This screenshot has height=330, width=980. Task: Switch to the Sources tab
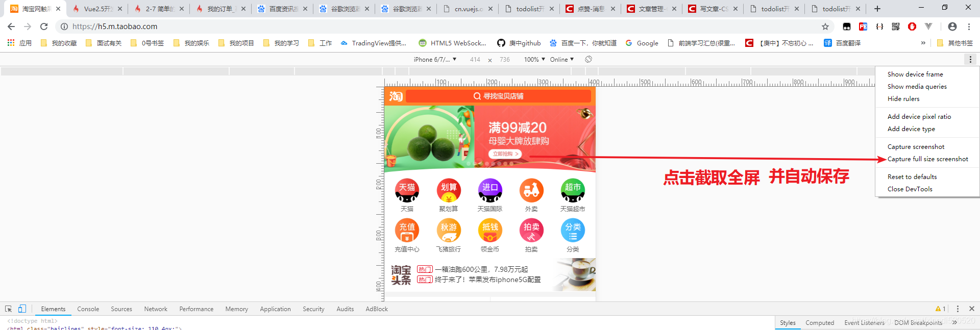(121, 309)
